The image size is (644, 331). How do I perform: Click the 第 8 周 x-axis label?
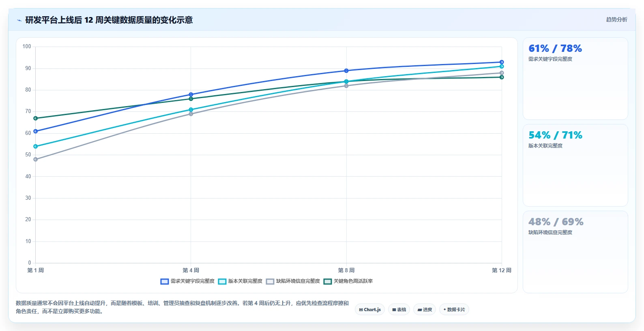click(346, 270)
